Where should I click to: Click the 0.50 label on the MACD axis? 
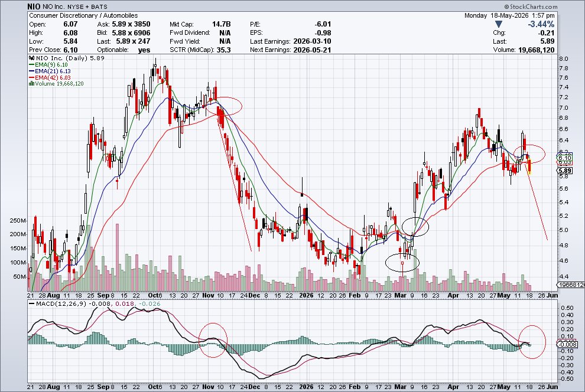click(567, 308)
